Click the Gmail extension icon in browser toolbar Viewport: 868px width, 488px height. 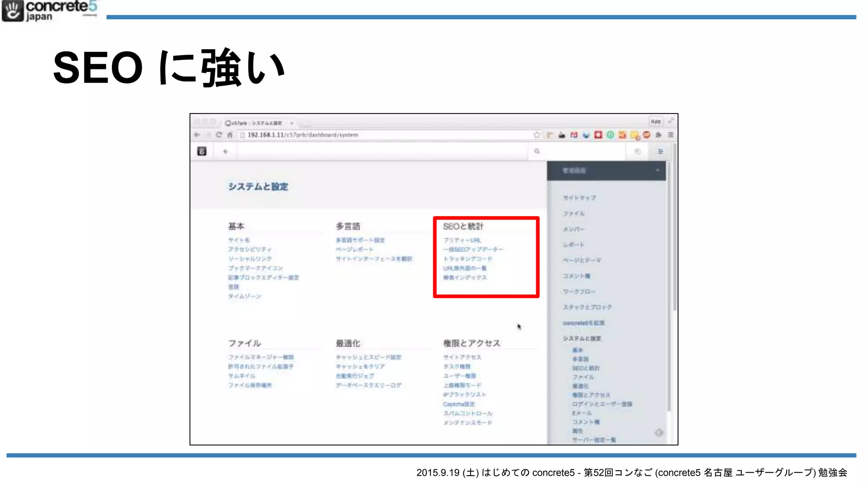(574, 135)
